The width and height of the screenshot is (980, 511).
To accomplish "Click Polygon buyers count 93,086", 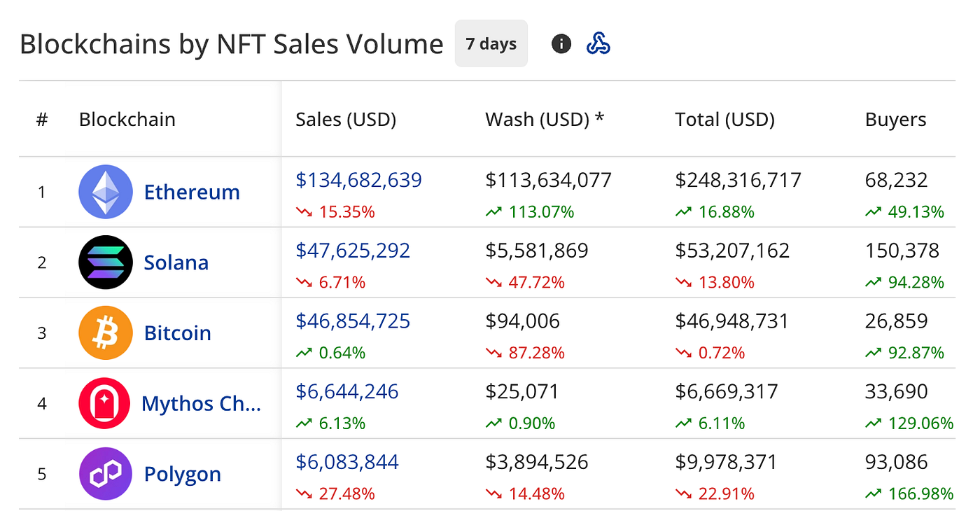I will [x=897, y=463].
